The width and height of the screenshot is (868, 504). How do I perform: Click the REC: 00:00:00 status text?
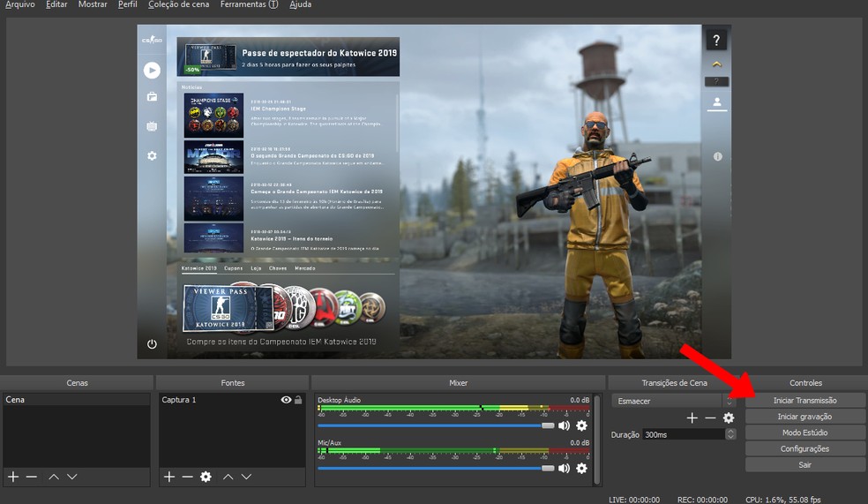[x=702, y=500]
